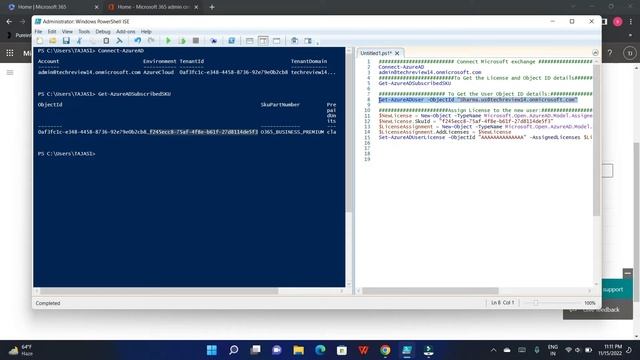Open the Tools menu
640x360 pixels.
[x=84, y=31]
